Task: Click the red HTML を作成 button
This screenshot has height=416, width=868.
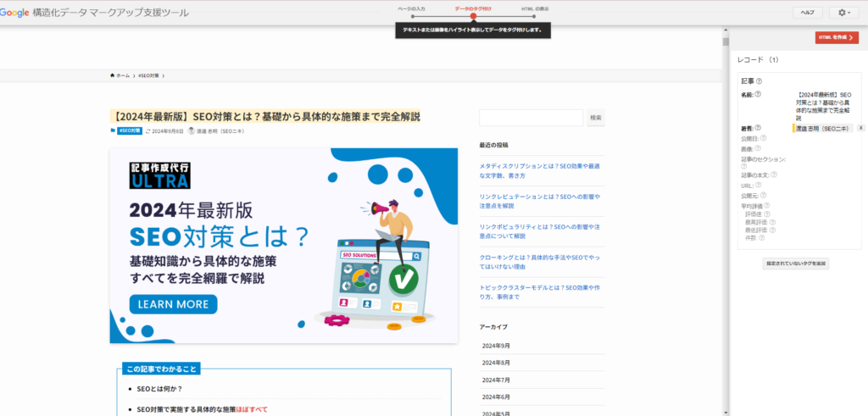Action: [x=837, y=37]
